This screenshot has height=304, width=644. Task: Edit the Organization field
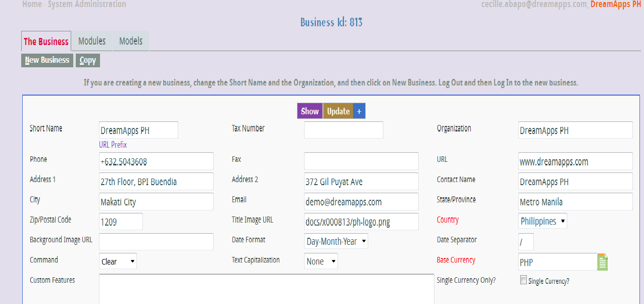pos(576,130)
